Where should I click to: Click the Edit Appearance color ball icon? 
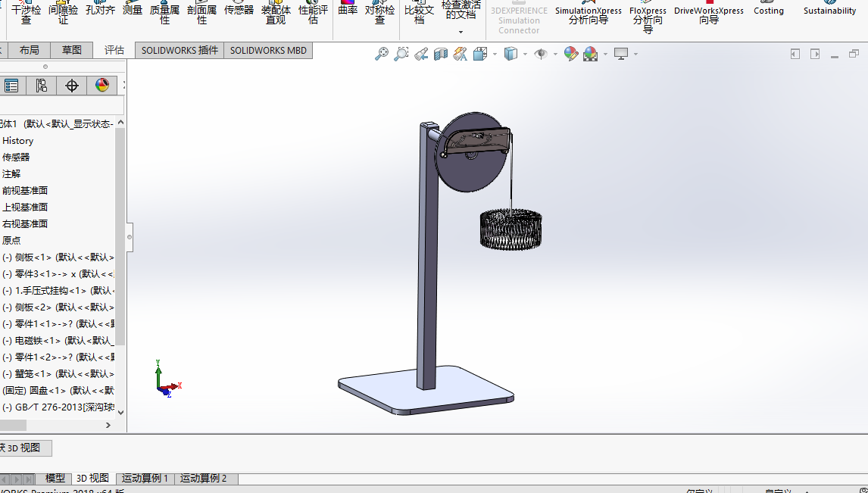click(x=571, y=54)
